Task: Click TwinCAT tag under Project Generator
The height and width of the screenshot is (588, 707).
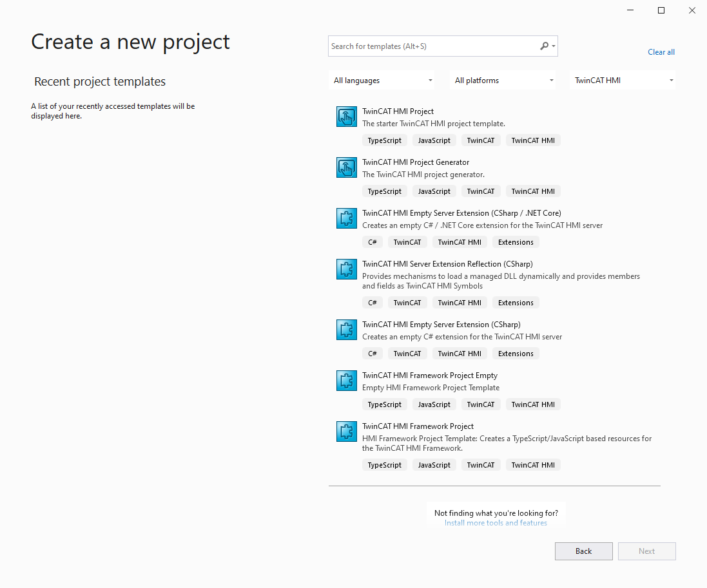Action: point(481,191)
